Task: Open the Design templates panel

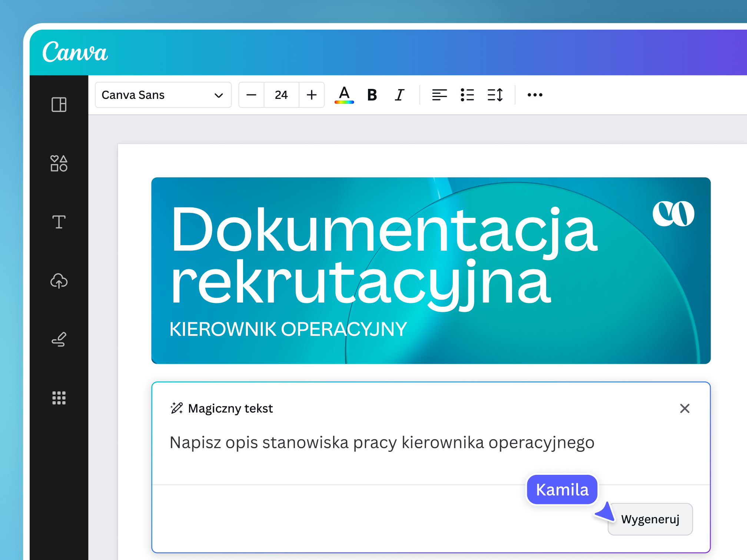Action: 59,105
